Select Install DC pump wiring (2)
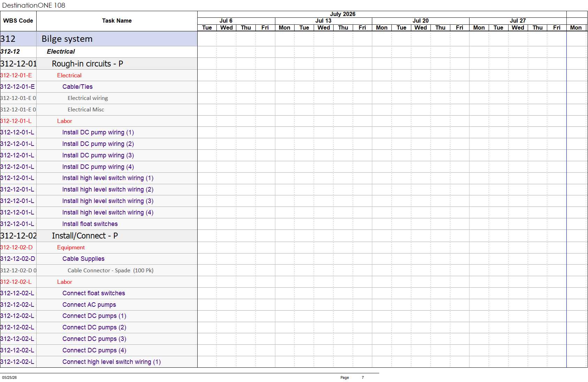Viewport: 588px width, 382px height. click(99, 144)
